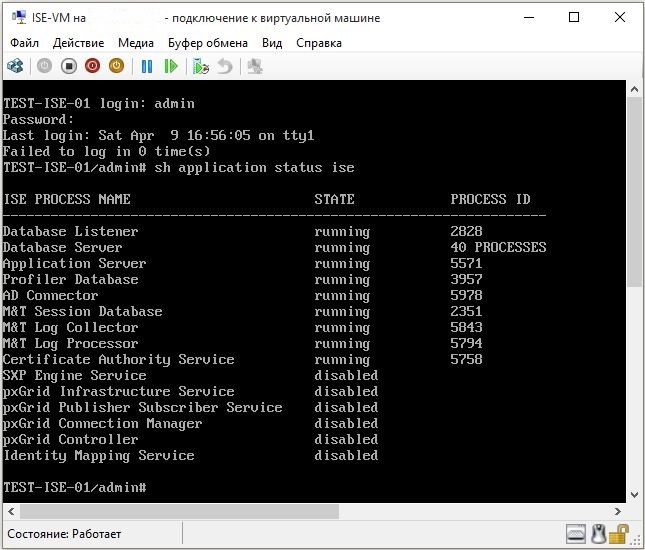Open the Медиа menu
The height and width of the screenshot is (550, 645).
coord(136,43)
